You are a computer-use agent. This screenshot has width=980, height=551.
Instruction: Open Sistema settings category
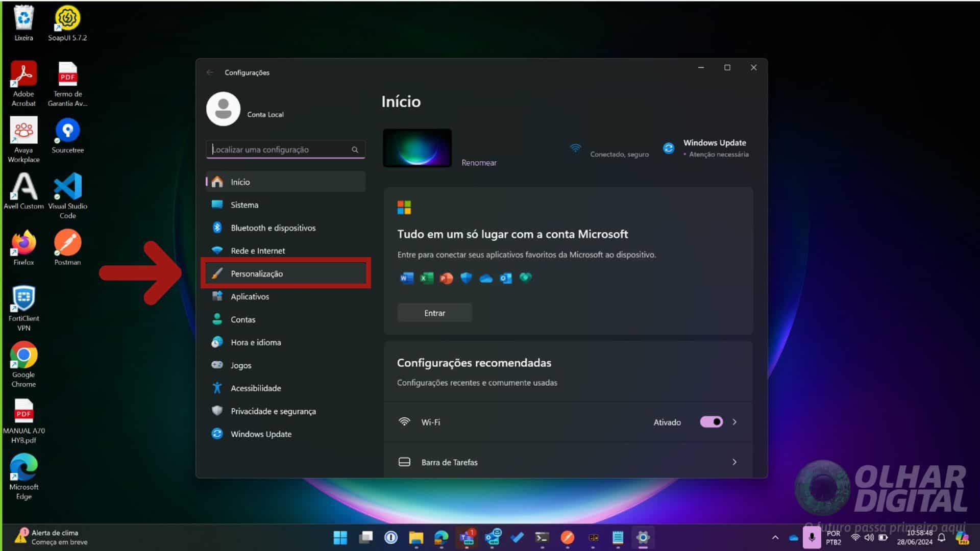click(x=285, y=205)
